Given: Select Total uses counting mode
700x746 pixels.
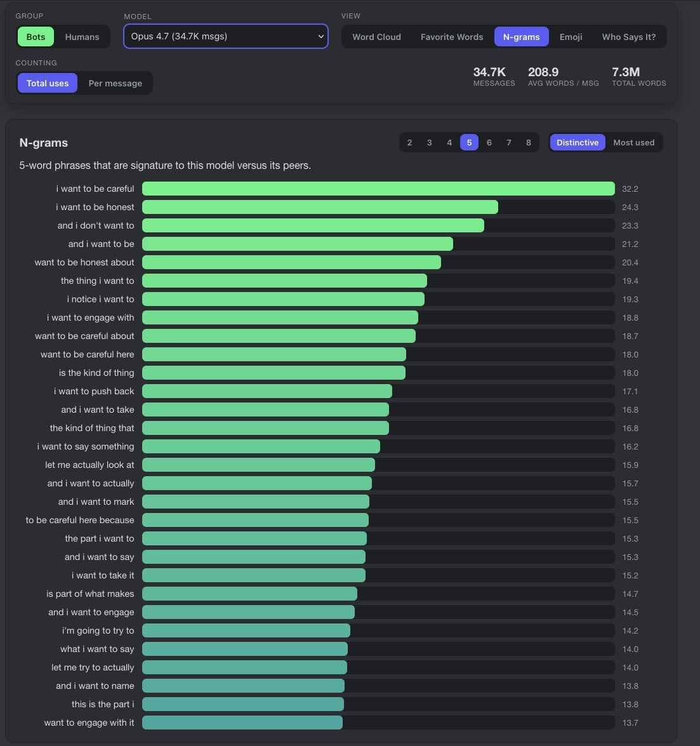Looking at the screenshot, I should 48,83.
